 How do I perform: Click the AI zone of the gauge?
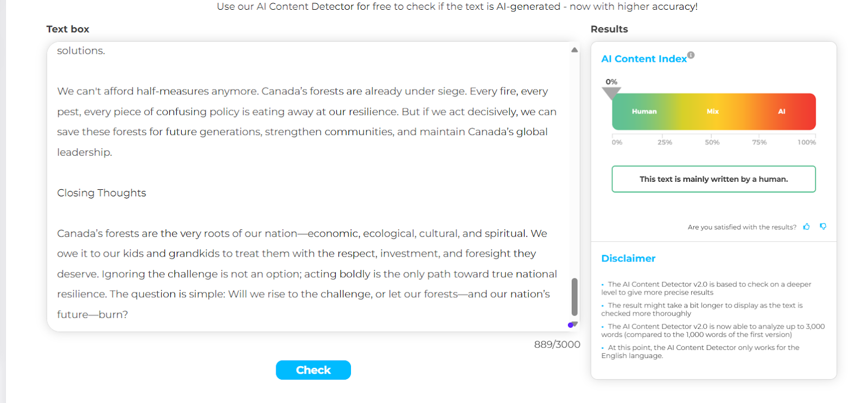pos(781,112)
